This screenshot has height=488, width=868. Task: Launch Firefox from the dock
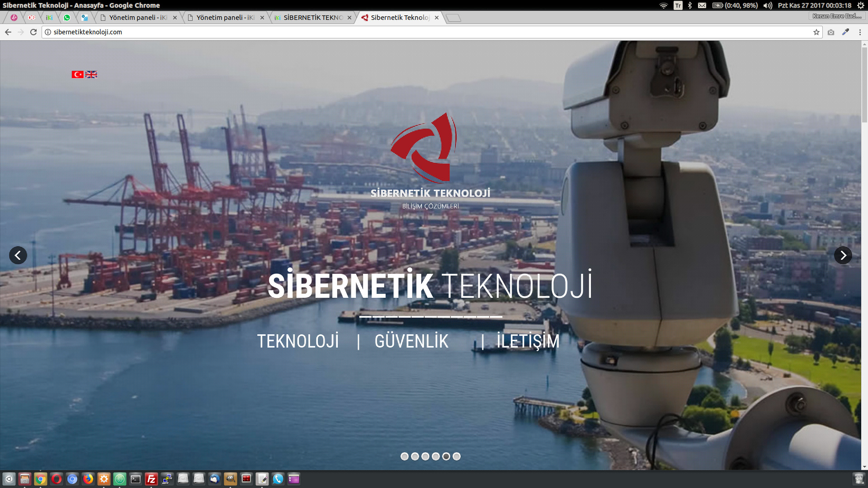coord(88,479)
